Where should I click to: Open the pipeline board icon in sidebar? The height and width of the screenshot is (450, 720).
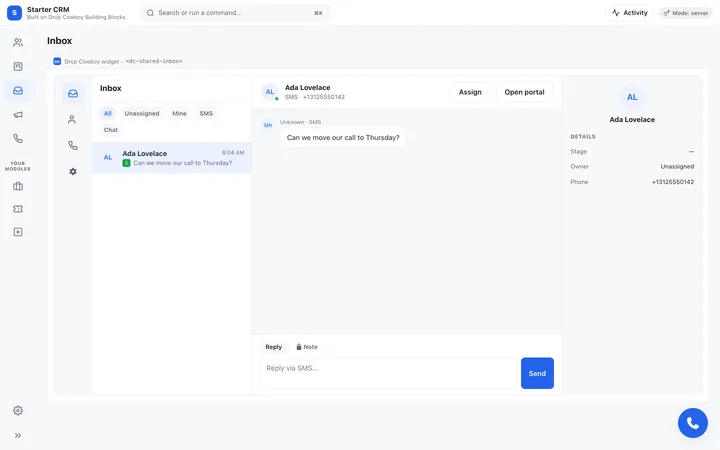tap(18, 67)
